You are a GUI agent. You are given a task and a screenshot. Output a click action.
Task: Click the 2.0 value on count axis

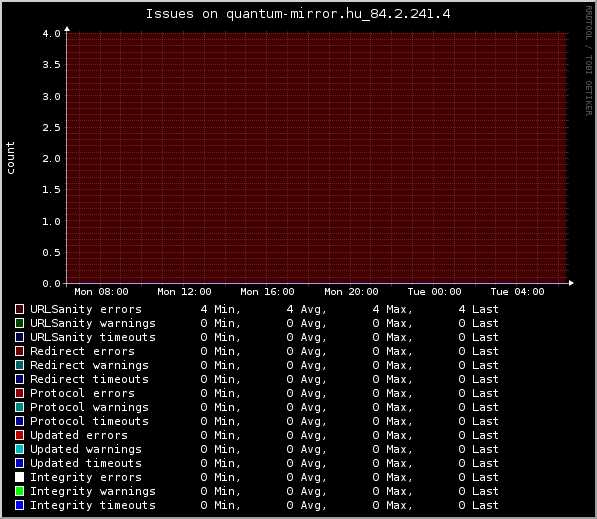[51, 158]
